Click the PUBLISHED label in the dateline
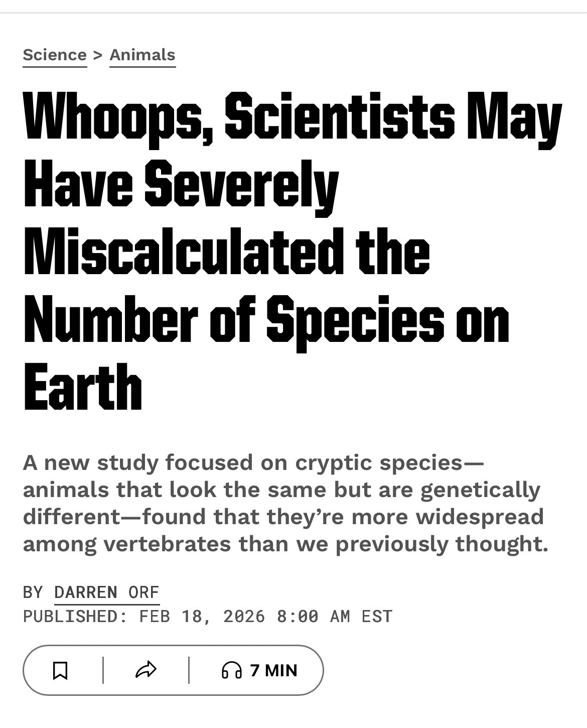The height and width of the screenshot is (728, 587). pyautogui.click(x=75, y=616)
